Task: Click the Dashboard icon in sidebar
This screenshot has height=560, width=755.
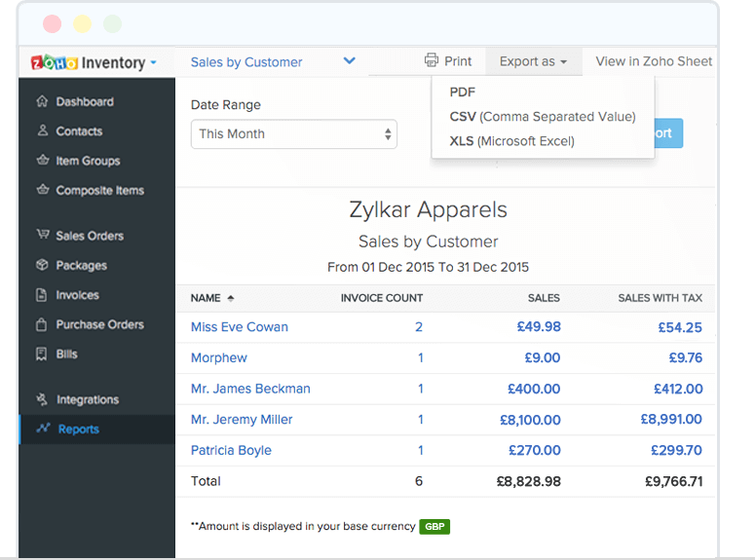Action: click(42, 101)
